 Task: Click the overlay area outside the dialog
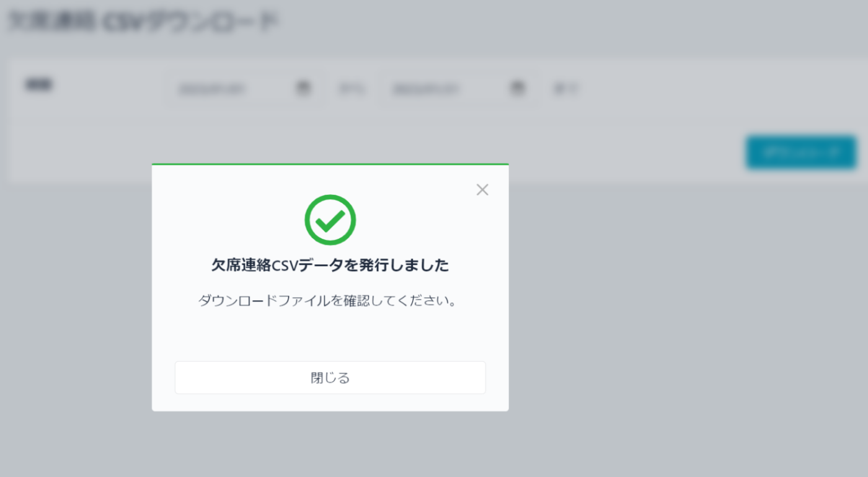[x=682, y=310]
